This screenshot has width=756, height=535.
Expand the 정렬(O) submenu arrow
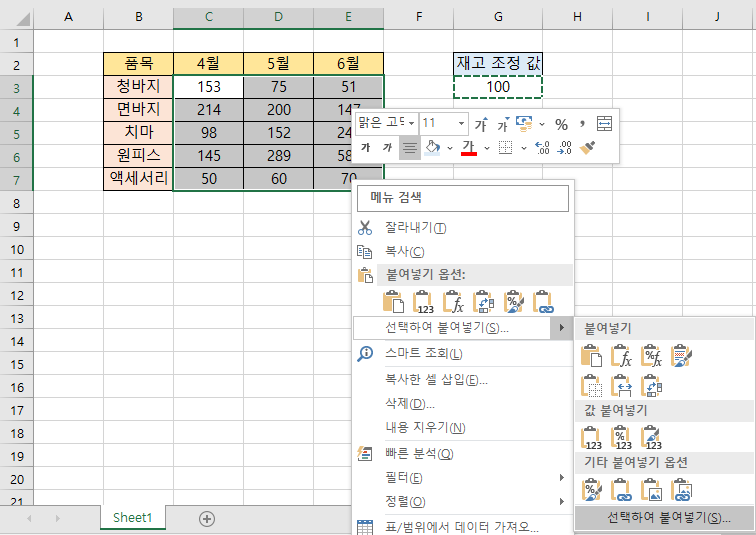562,501
